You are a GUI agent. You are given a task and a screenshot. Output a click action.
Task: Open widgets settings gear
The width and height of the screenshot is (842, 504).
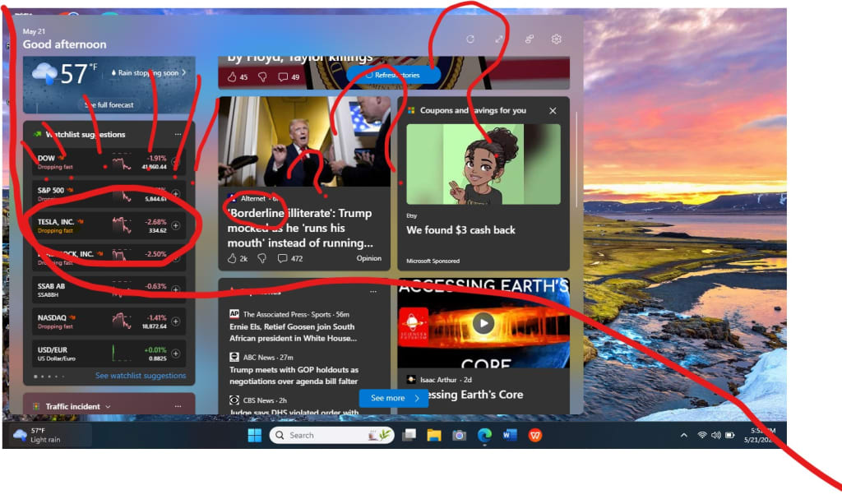(557, 39)
